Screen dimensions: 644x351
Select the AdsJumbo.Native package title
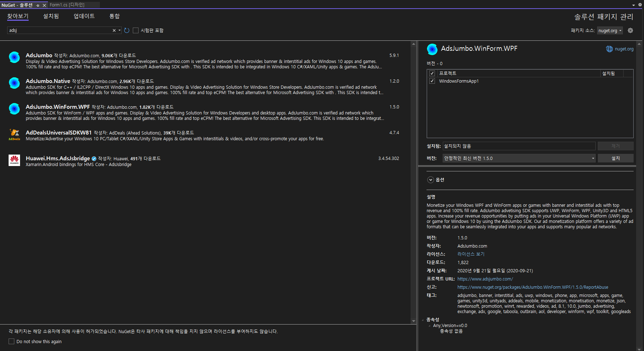48,81
